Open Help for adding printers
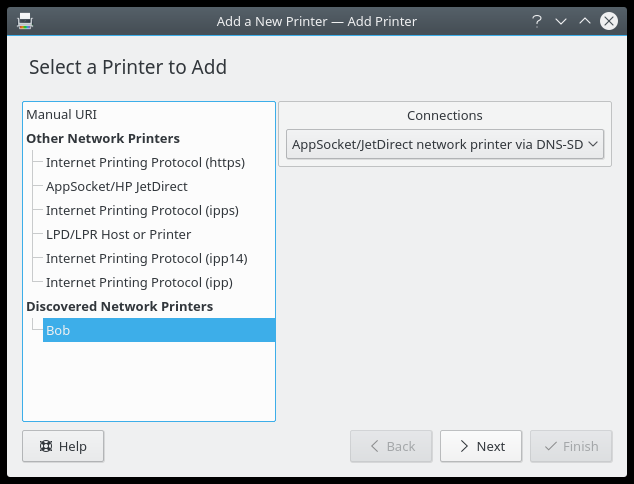This screenshot has height=484, width=634. (63, 446)
